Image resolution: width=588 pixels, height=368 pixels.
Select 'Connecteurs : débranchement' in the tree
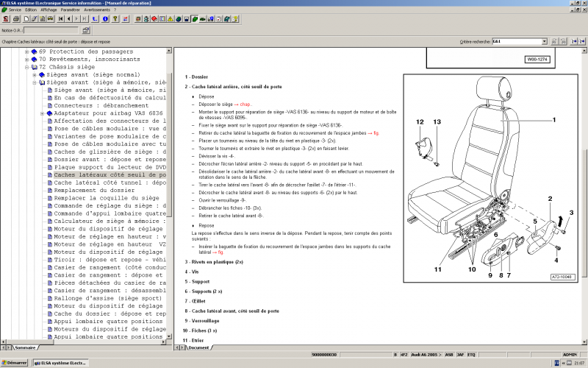click(100, 105)
